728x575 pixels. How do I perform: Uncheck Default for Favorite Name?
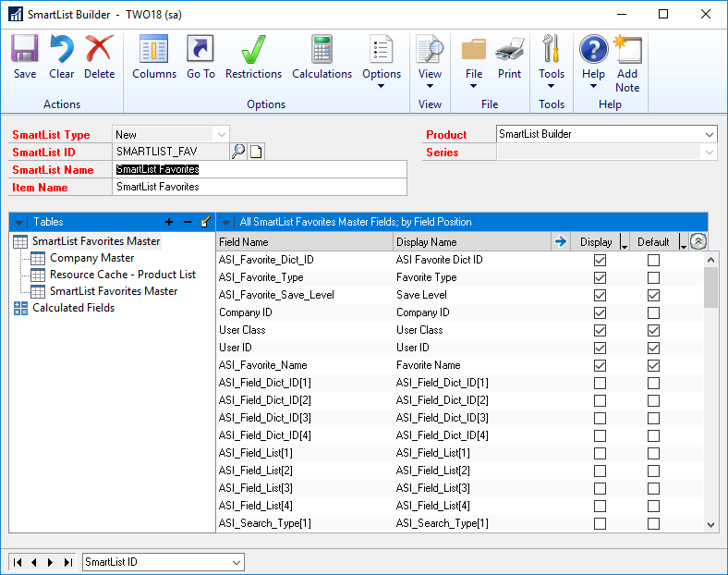coord(653,365)
